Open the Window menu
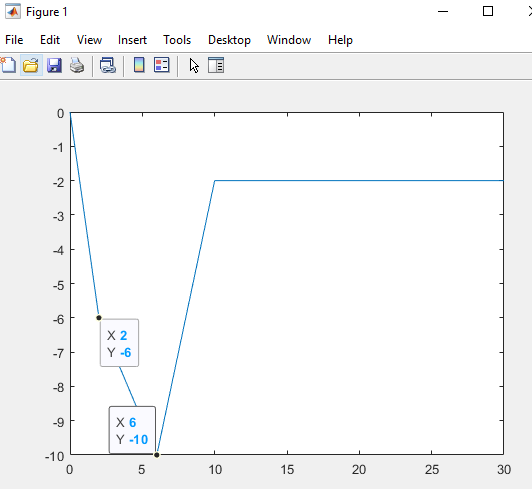Viewport: 532px width, 489px height. coord(289,40)
